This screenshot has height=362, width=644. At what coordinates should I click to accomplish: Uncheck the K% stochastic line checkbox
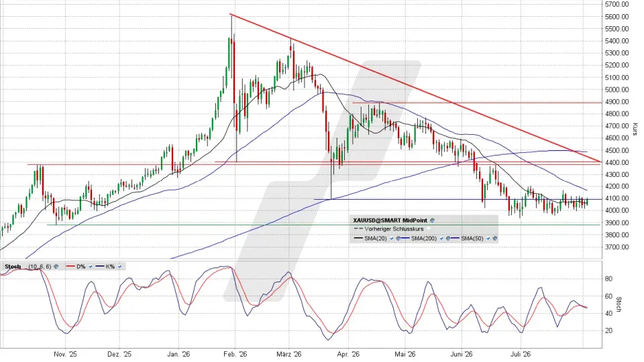click(119, 266)
